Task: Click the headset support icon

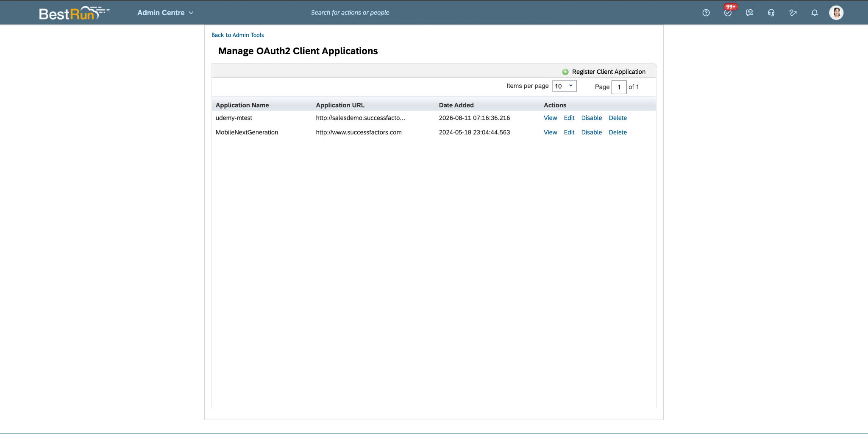Action: (771, 13)
